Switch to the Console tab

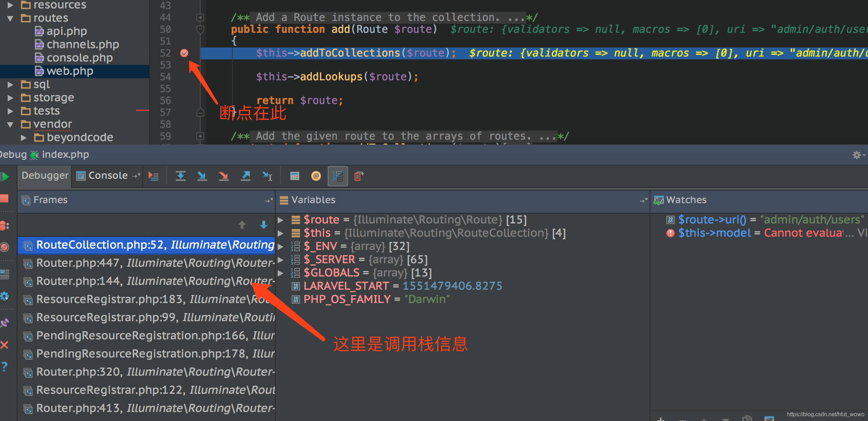pos(108,176)
